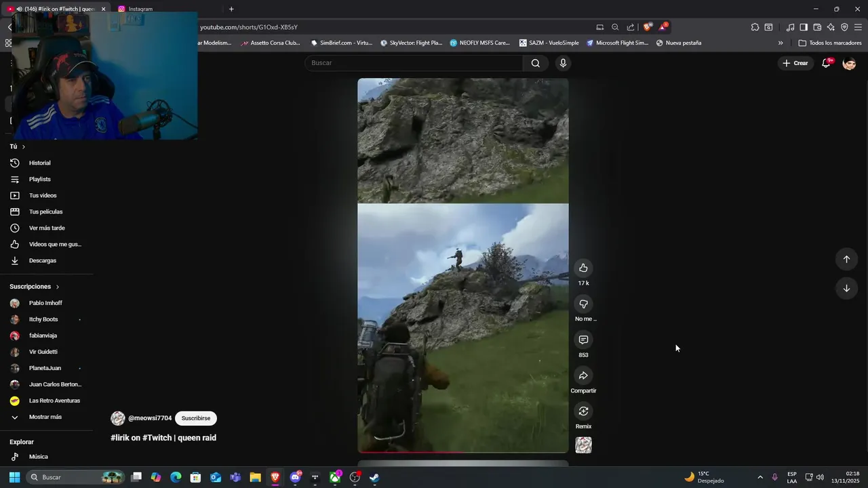
Task: Open the YouTube account avatar menu
Action: click(x=849, y=63)
